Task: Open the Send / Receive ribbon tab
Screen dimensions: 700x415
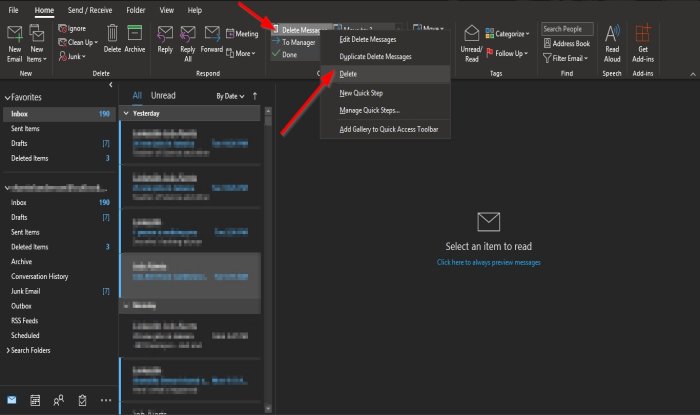Action: click(x=90, y=10)
